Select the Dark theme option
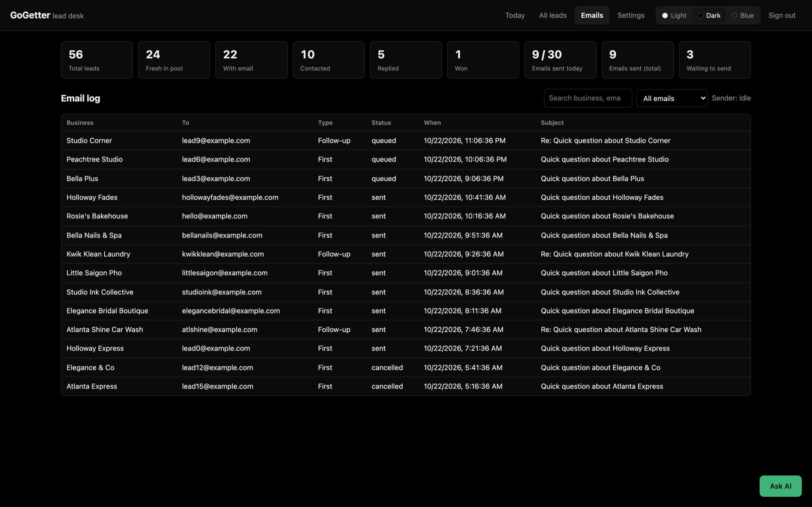The width and height of the screenshot is (812, 507). (x=709, y=15)
